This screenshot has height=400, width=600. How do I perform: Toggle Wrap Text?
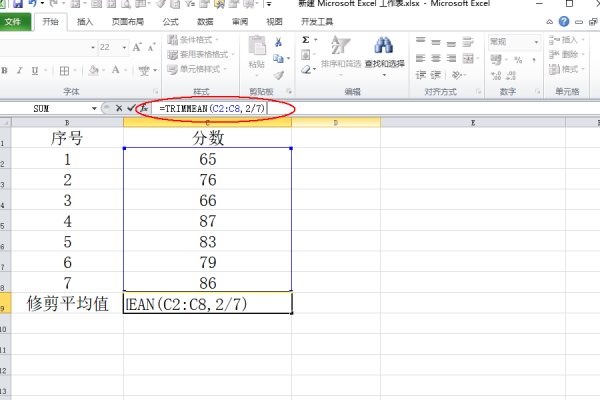[468, 42]
